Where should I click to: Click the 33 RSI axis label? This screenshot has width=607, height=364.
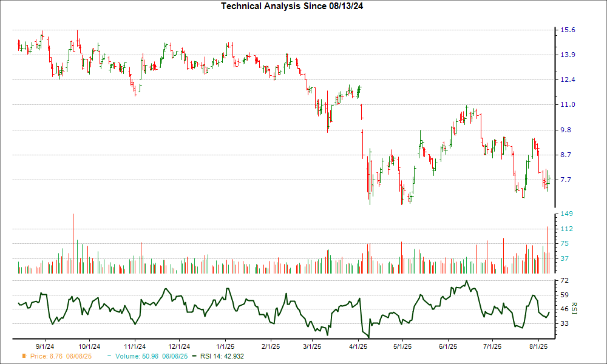(565, 323)
